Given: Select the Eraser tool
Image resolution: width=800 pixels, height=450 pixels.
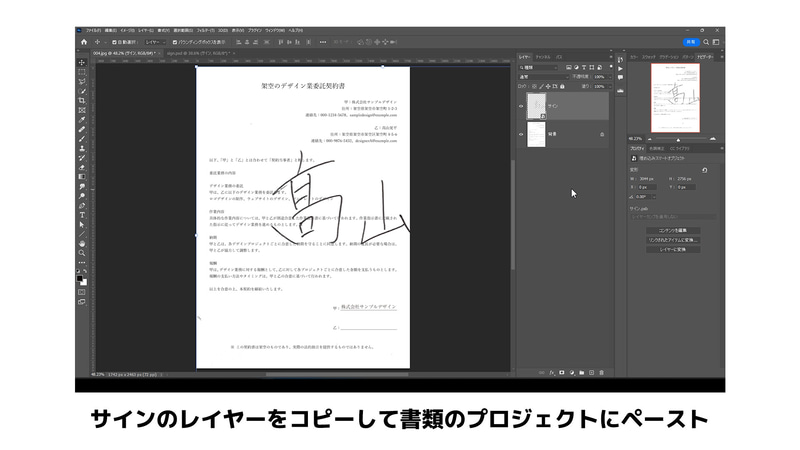Looking at the screenshot, I should tap(82, 167).
